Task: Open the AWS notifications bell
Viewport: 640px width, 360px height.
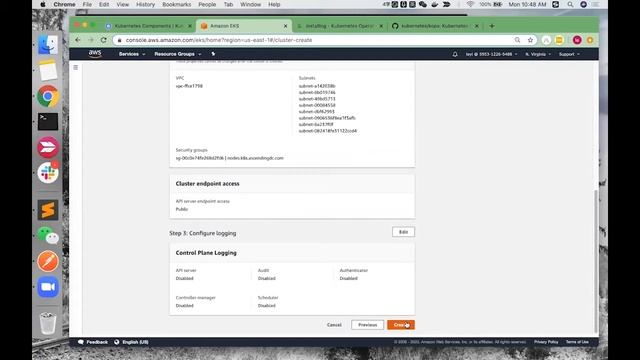Action: (x=455, y=54)
